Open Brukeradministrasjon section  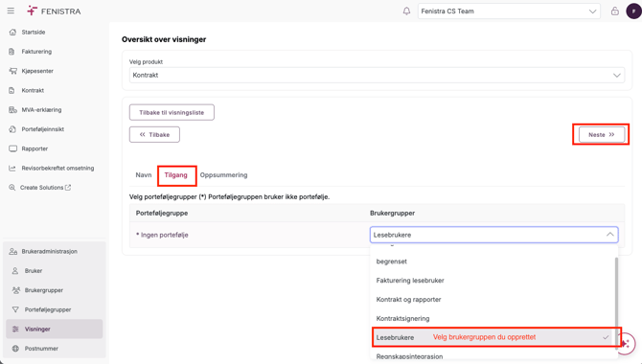[49, 251]
